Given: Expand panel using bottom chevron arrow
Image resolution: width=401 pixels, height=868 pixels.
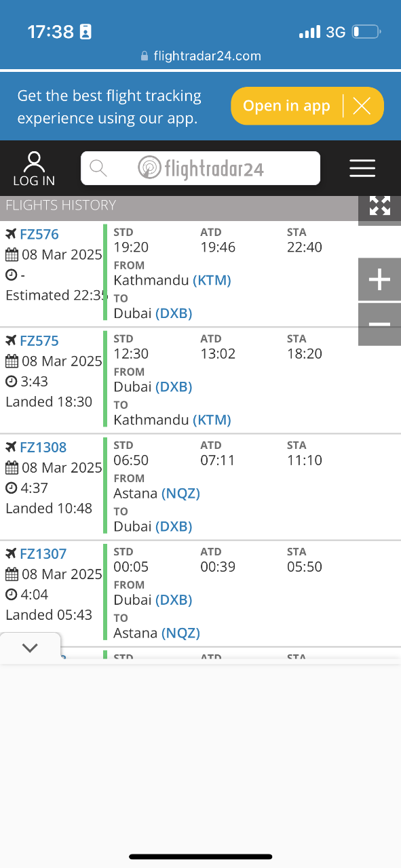Looking at the screenshot, I should (30, 648).
